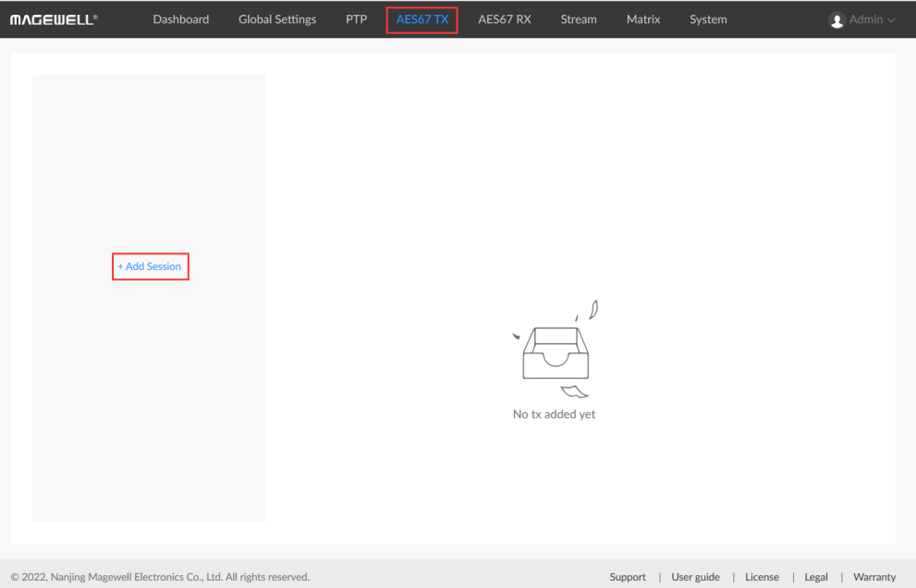This screenshot has width=916, height=588.
Task: Click the copyright notice text in footer
Action: pos(160,577)
